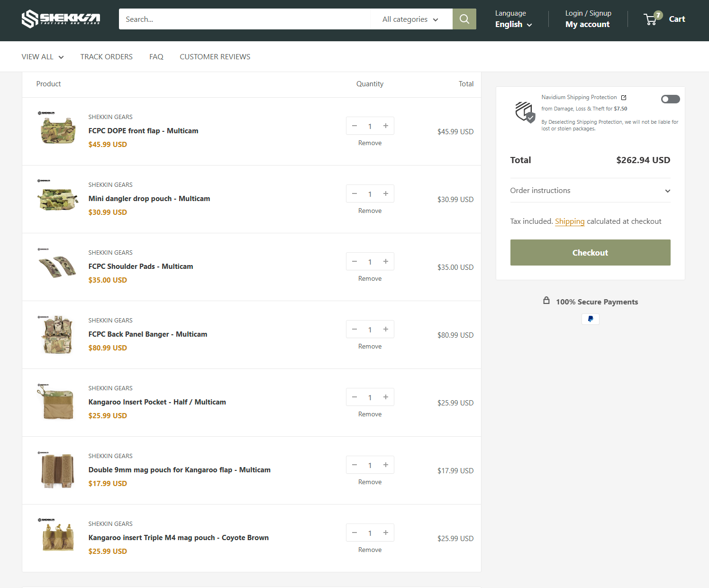Screen dimensions: 709x588
Task: Toggle Navidium Shipping Protection switch
Action: click(670, 99)
